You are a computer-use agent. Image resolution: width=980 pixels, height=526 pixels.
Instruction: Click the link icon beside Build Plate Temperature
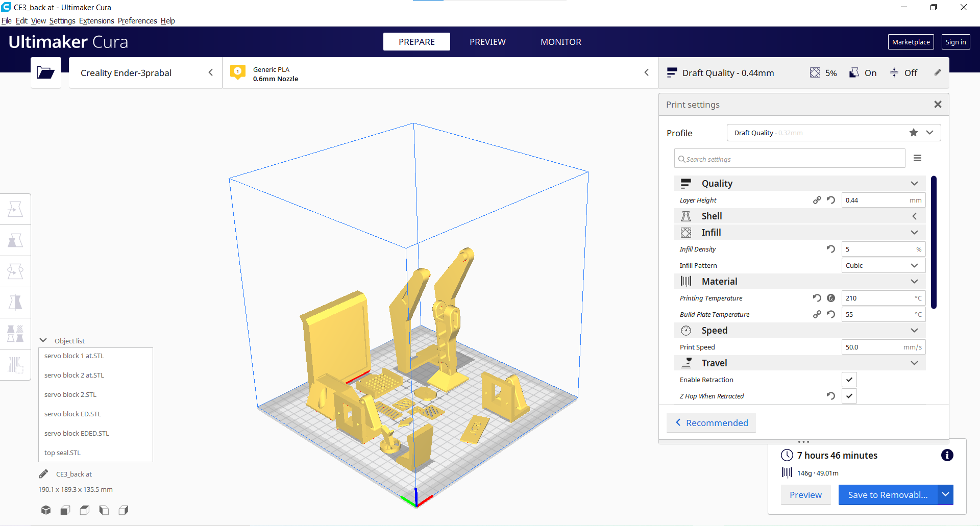[817, 314]
